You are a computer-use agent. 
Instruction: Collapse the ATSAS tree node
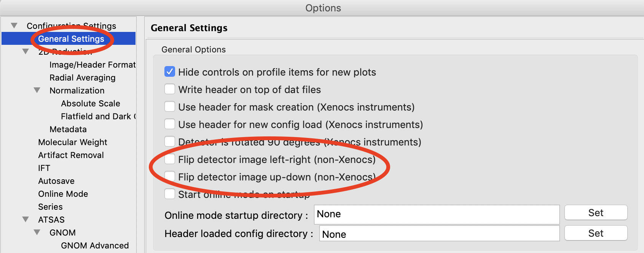(x=26, y=220)
